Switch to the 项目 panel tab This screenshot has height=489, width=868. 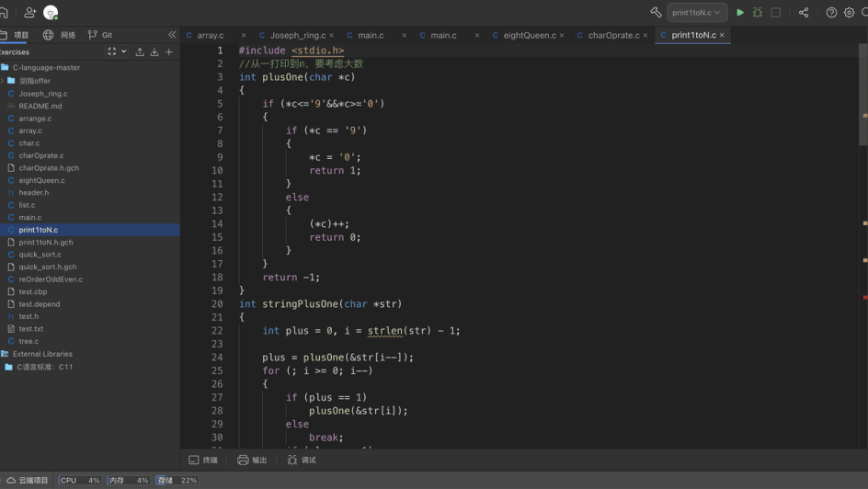(x=15, y=35)
